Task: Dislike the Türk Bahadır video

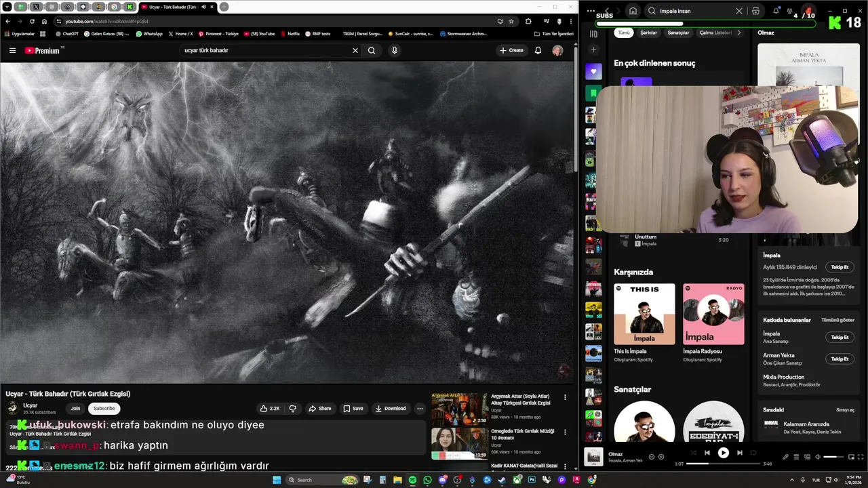Action: [x=292, y=409]
